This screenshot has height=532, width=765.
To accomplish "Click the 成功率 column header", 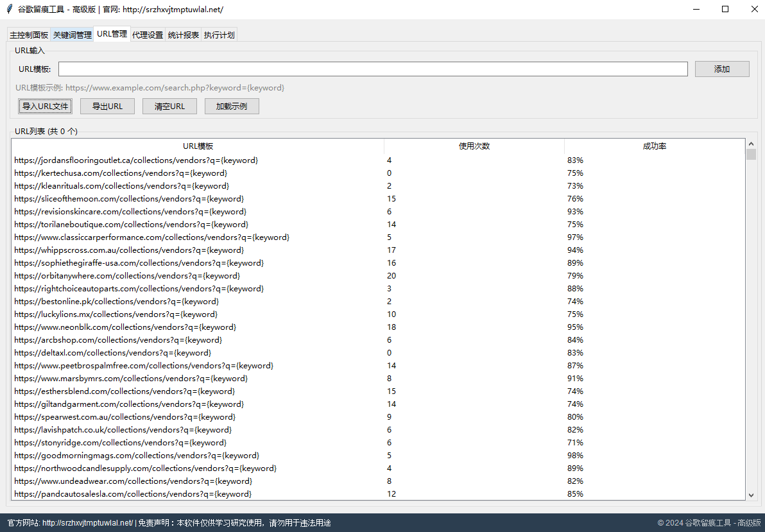I will click(x=655, y=146).
